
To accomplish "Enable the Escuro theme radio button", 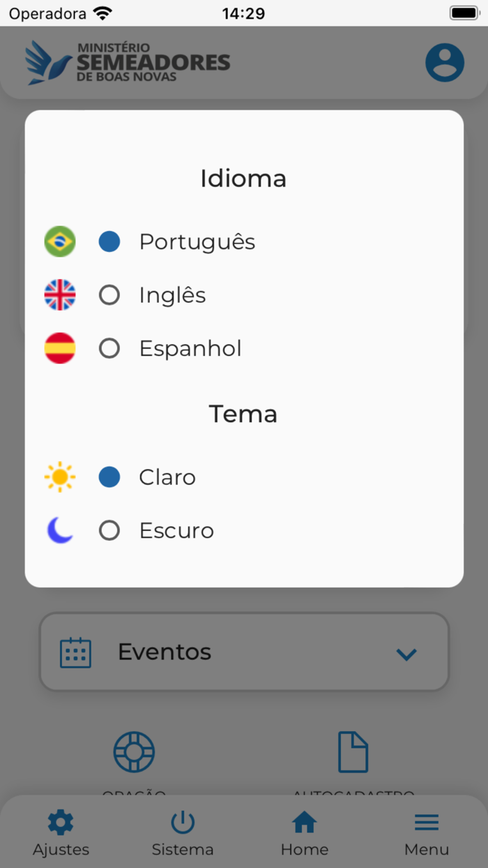I will click(x=109, y=530).
